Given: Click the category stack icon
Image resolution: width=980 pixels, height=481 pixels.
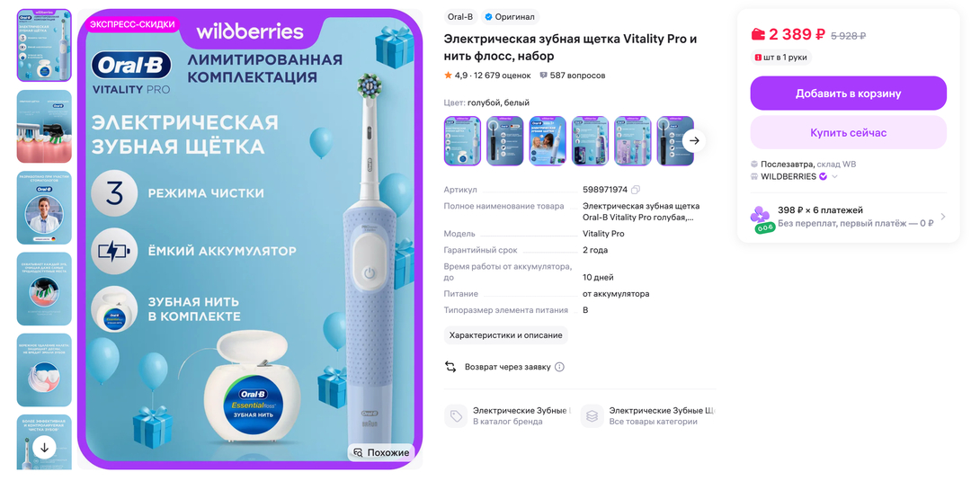Looking at the screenshot, I should click(x=592, y=416).
